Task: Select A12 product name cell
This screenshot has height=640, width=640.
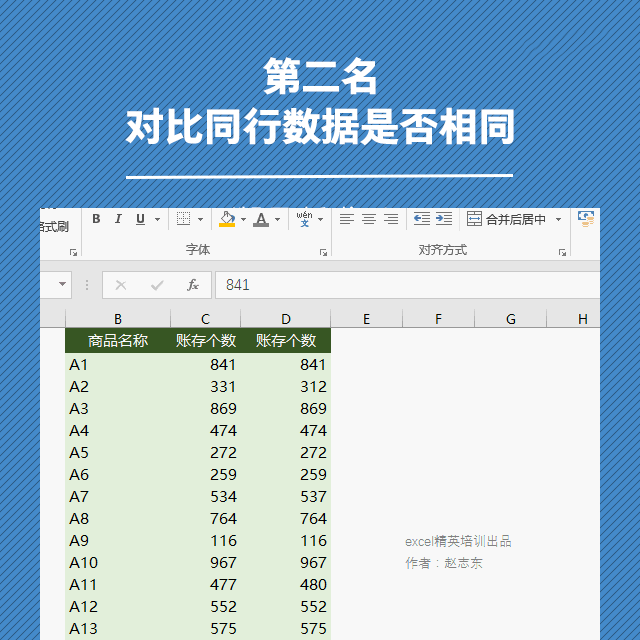Action: [118, 607]
